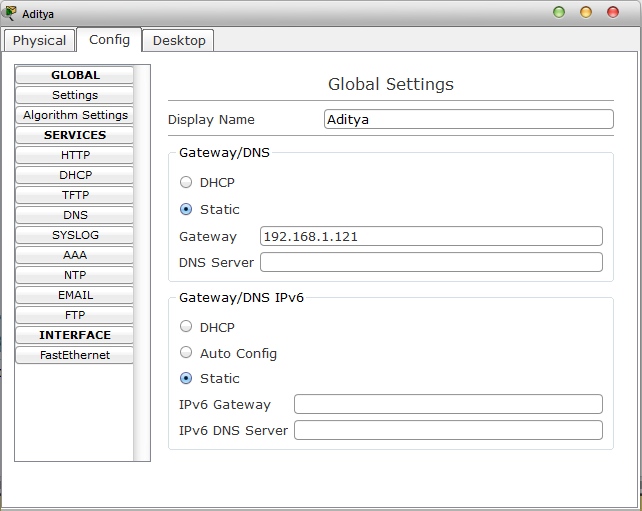
Task: Open the Desktop tab
Action: pyautogui.click(x=179, y=41)
